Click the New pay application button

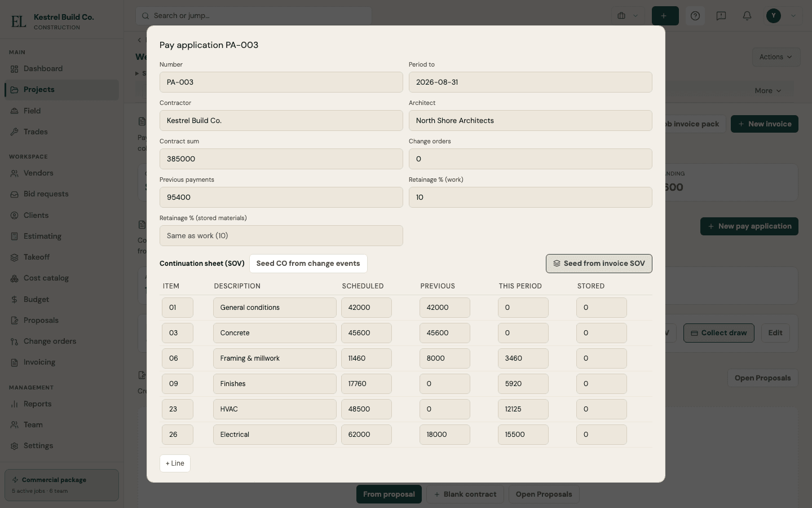[749, 226]
